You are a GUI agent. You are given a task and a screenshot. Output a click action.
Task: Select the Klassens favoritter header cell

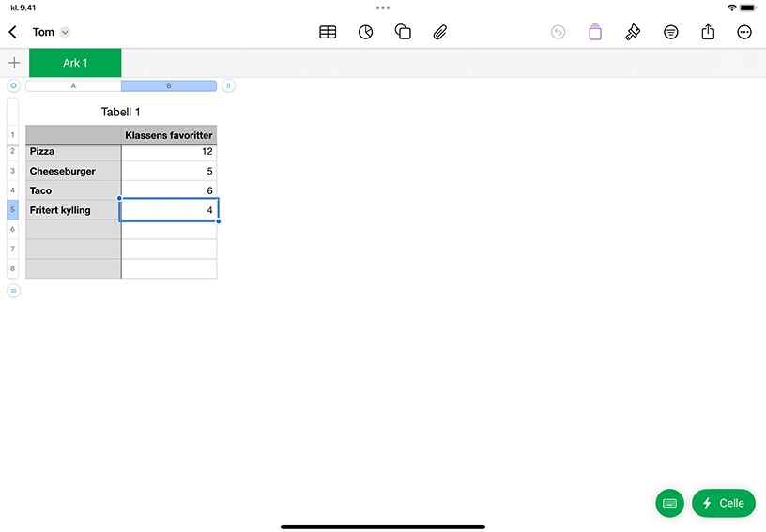tap(169, 135)
